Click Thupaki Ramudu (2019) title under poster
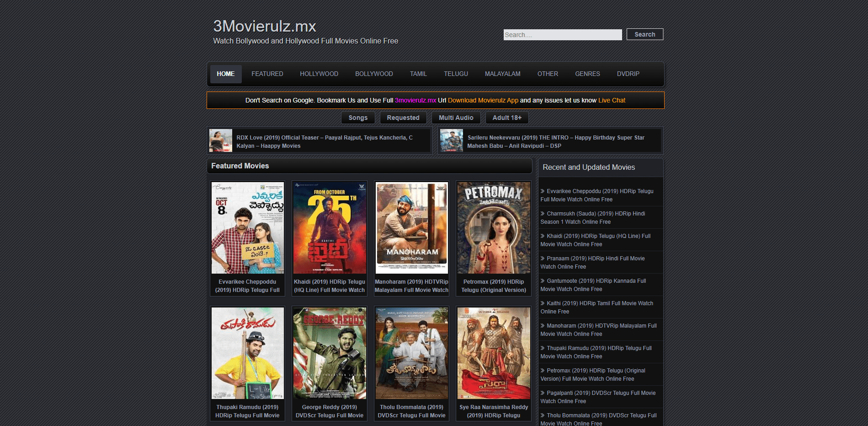The height and width of the screenshot is (426, 868). coord(247,411)
